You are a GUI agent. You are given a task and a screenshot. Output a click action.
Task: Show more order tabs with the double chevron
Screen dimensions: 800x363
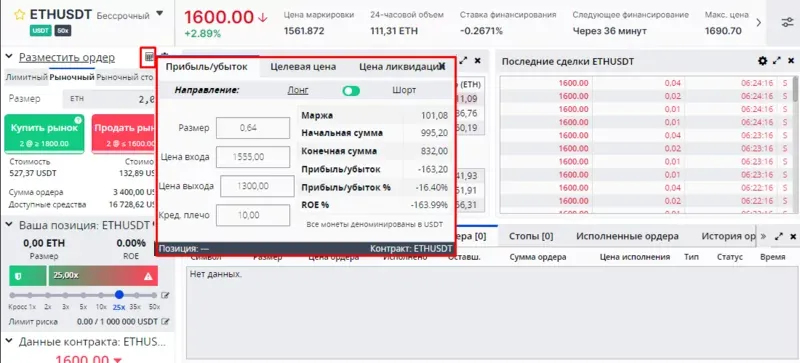[763, 236]
